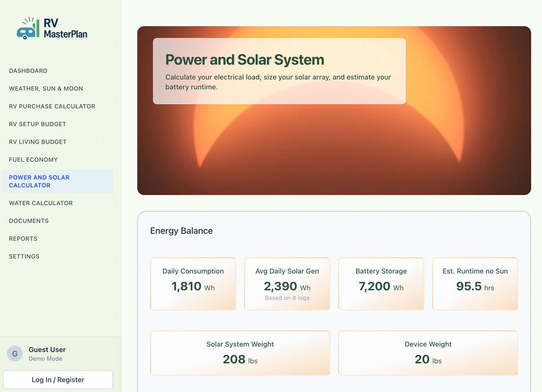Click the 'Based on 8 logs' note
This screenshot has height=392, width=542.
click(x=287, y=298)
